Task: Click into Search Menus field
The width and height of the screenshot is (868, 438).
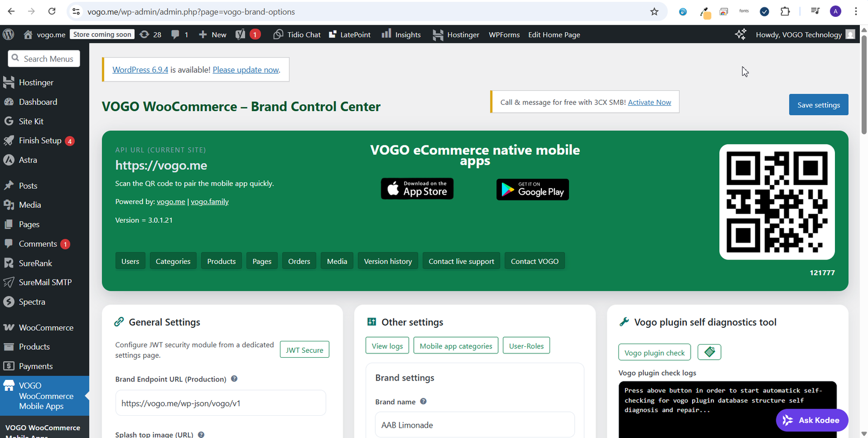Action: pyautogui.click(x=44, y=59)
